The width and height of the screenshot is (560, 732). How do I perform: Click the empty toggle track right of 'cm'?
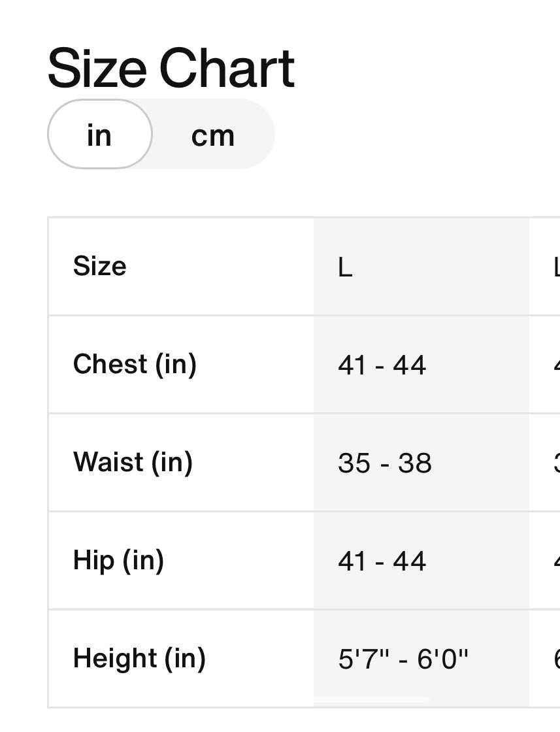click(x=257, y=135)
